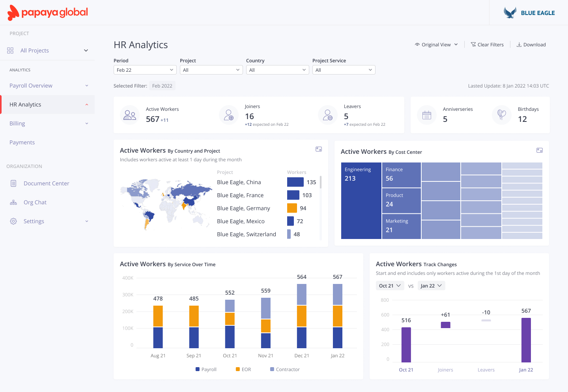Collapse the Payroll Overview section
The width and height of the screenshot is (568, 392).
[x=86, y=85]
